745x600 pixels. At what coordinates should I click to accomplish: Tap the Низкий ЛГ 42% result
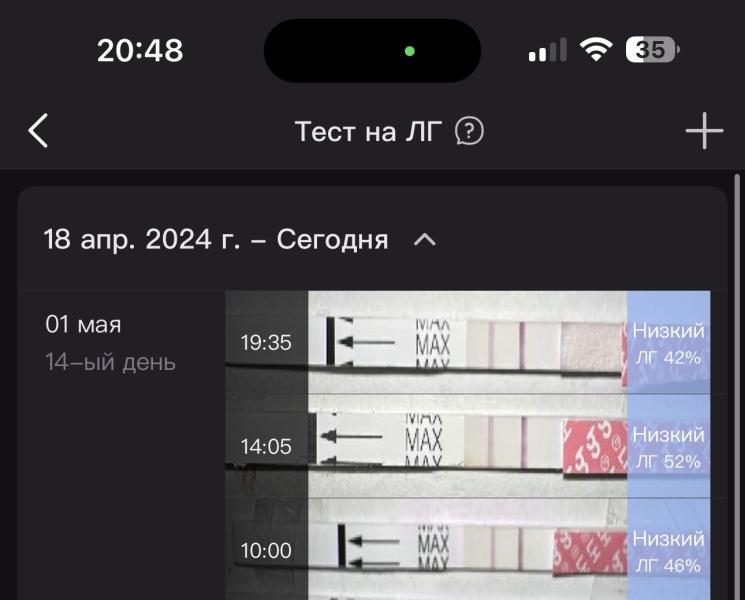pos(669,343)
